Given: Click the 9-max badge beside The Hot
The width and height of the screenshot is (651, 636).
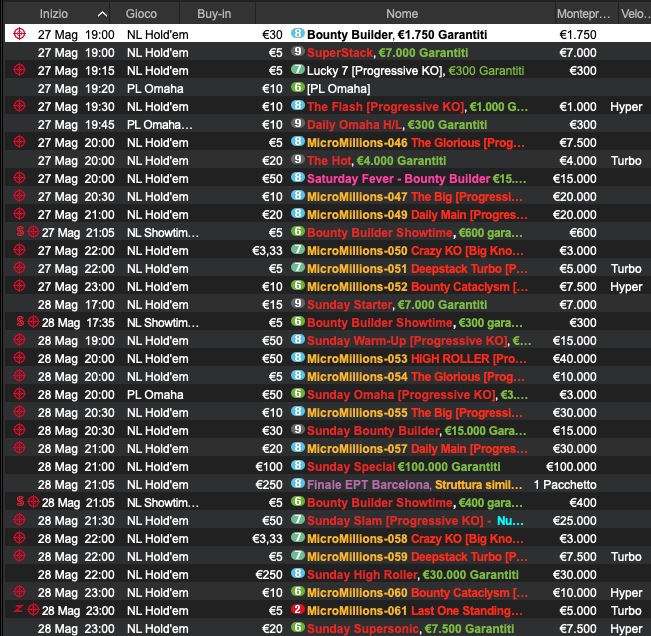Looking at the screenshot, I should (x=297, y=159).
